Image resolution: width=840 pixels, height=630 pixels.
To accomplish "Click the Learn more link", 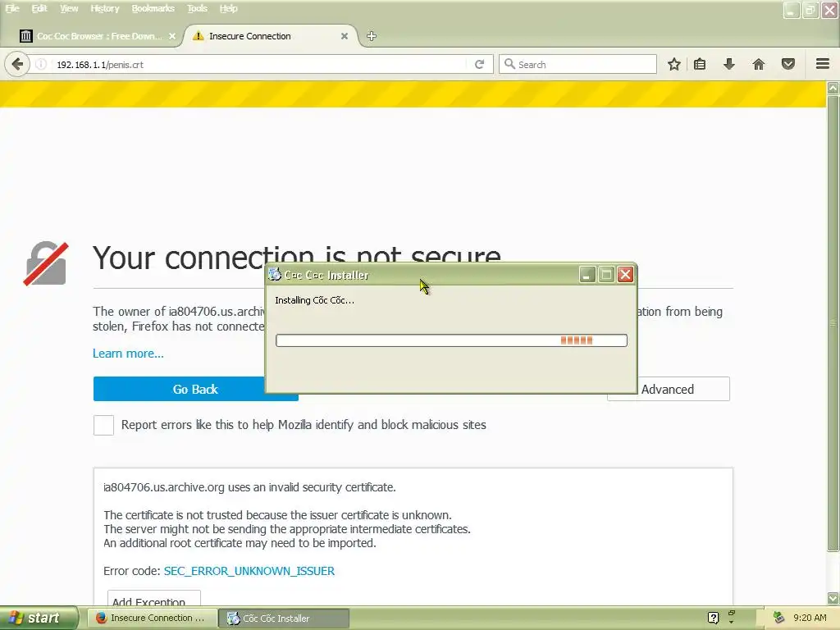I will tap(128, 354).
